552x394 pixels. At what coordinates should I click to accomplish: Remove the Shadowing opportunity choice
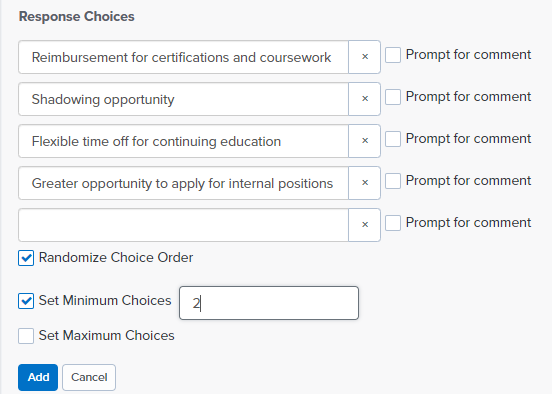365,99
